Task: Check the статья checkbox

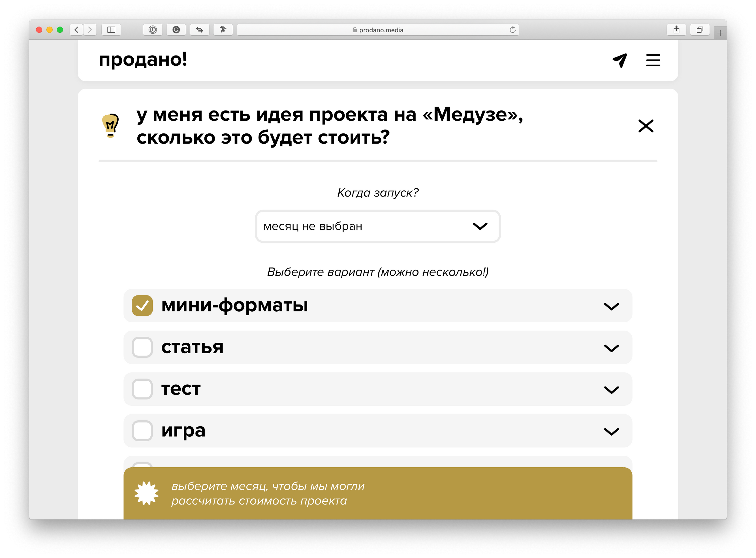Action: click(x=142, y=347)
